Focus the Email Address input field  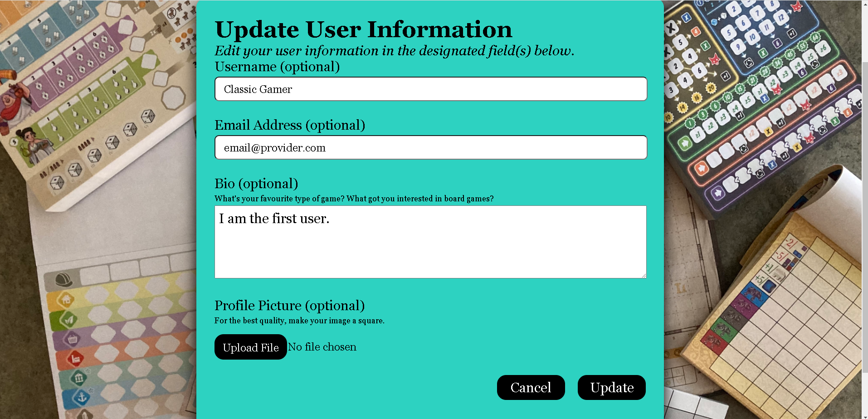pyautogui.click(x=431, y=147)
